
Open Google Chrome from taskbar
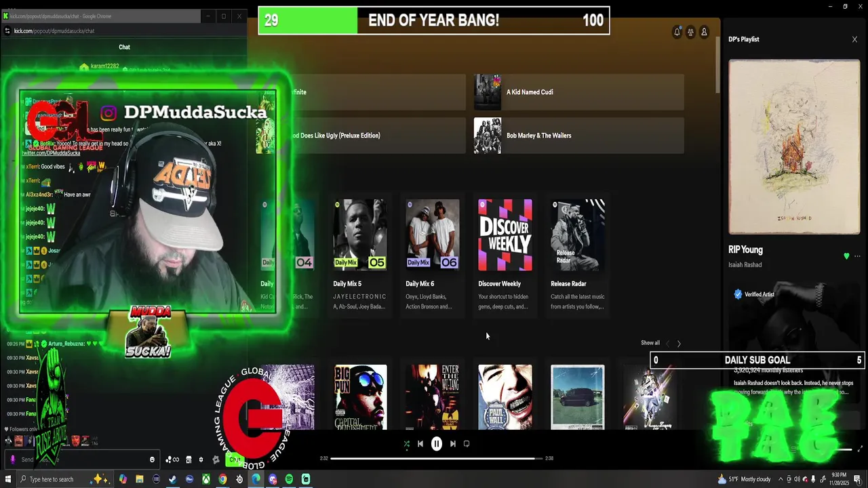pyautogui.click(x=222, y=479)
